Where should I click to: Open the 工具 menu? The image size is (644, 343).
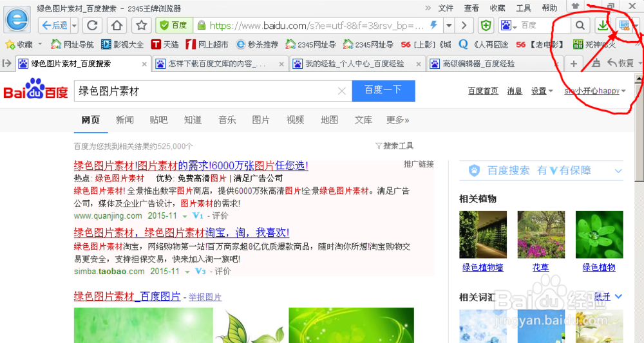click(x=524, y=8)
